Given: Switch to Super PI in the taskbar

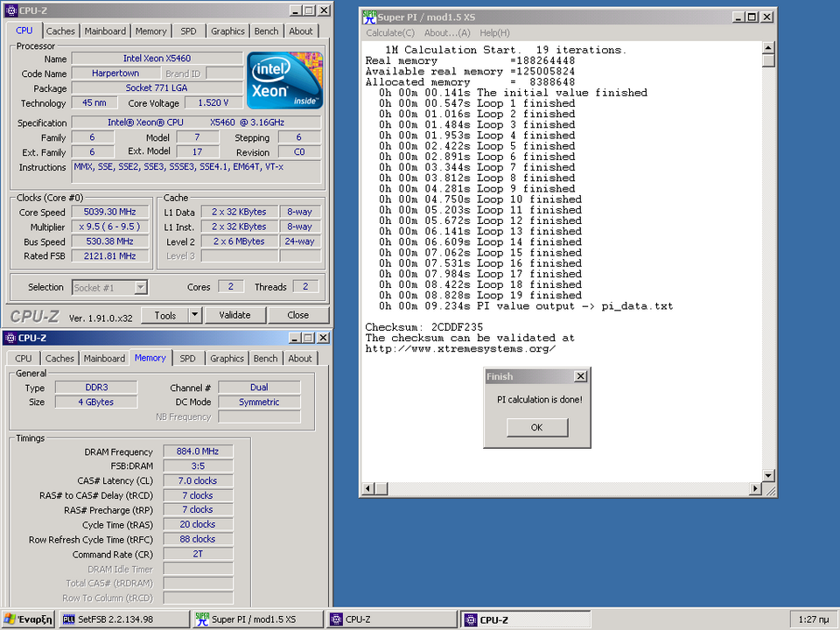Looking at the screenshot, I should (x=258, y=619).
